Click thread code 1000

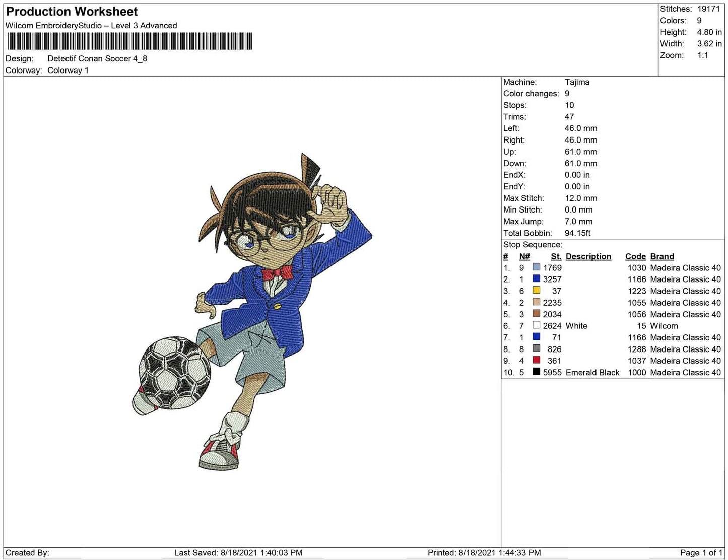637,373
